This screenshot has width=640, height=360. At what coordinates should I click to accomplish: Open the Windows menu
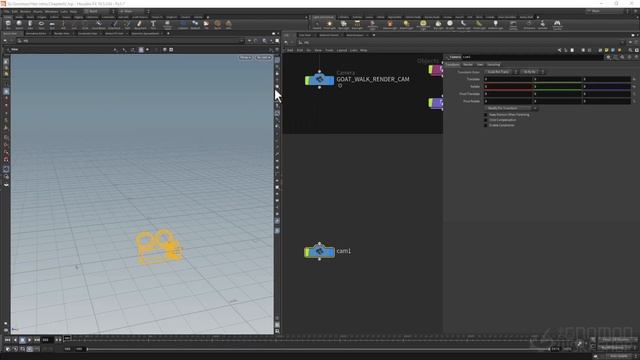click(x=51, y=11)
